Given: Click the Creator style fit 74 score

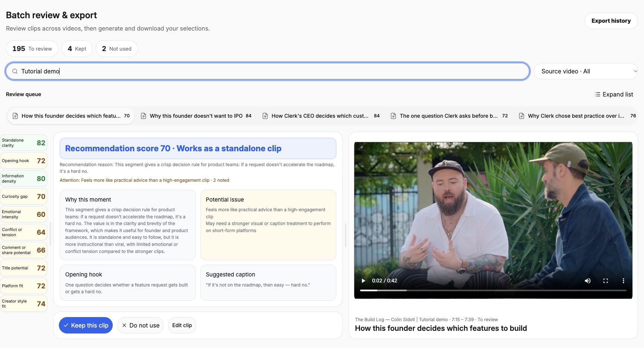Looking at the screenshot, I should (24, 304).
